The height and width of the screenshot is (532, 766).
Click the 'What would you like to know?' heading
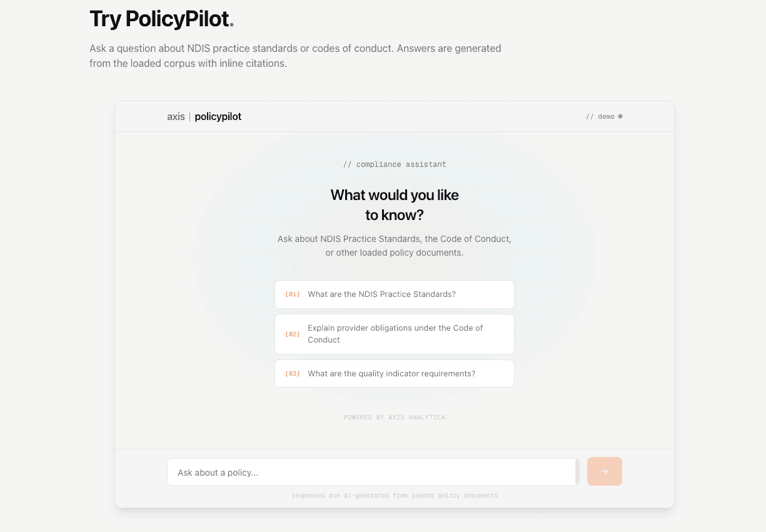tap(394, 204)
